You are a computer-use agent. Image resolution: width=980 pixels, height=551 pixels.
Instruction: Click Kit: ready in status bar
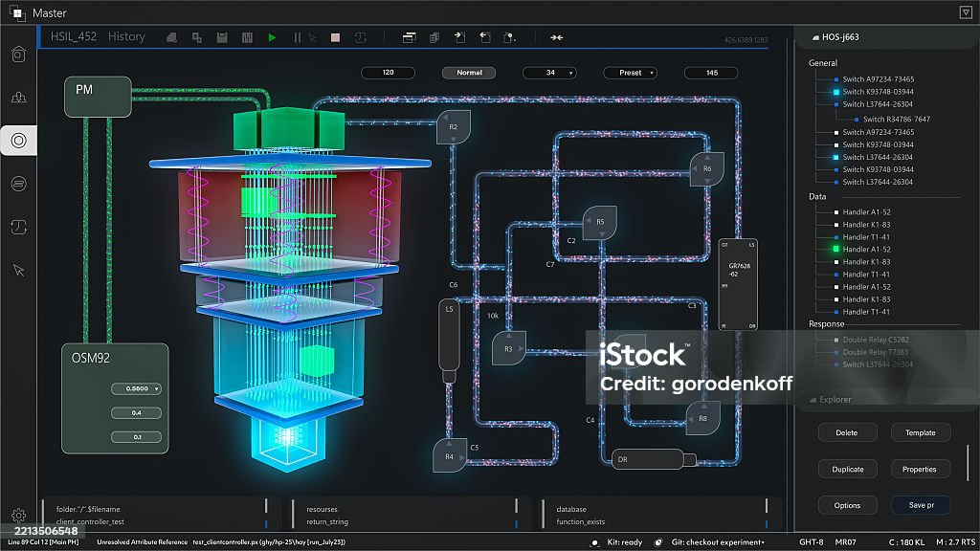[624, 542]
